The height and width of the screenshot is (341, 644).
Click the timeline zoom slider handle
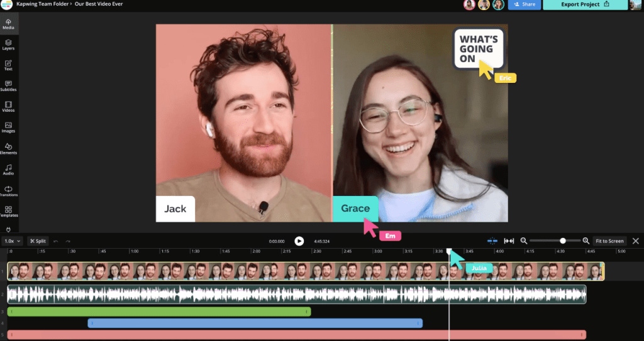click(x=563, y=241)
